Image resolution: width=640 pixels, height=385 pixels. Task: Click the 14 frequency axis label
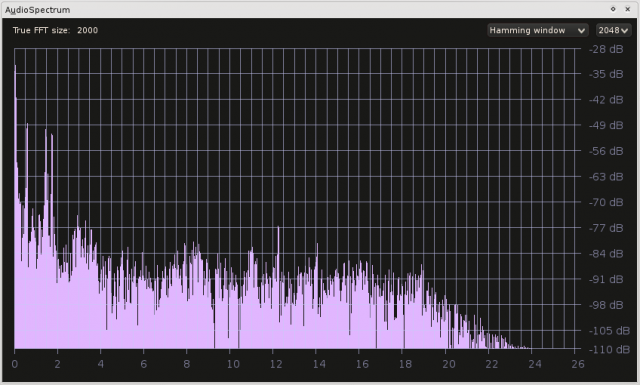coord(319,364)
